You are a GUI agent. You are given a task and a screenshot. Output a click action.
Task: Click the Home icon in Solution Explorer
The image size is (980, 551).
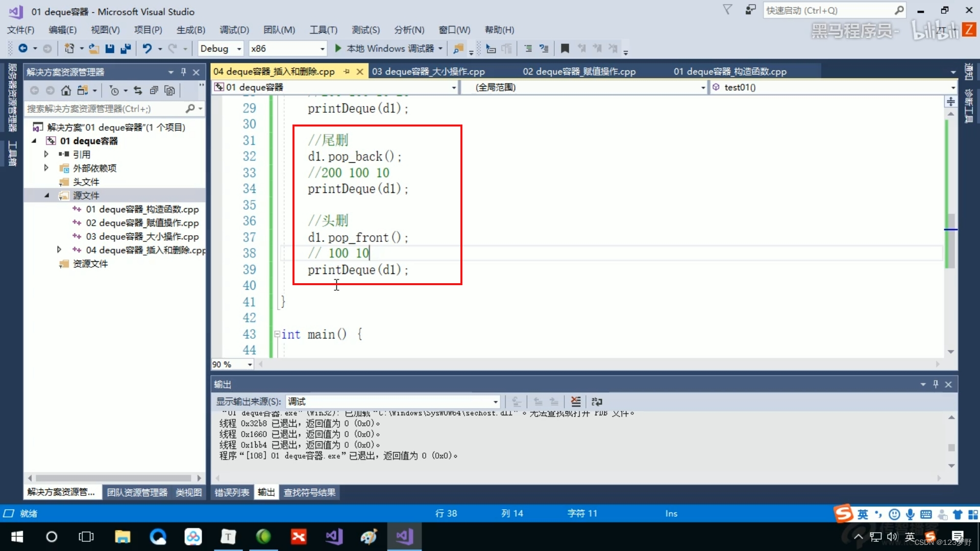(66, 91)
